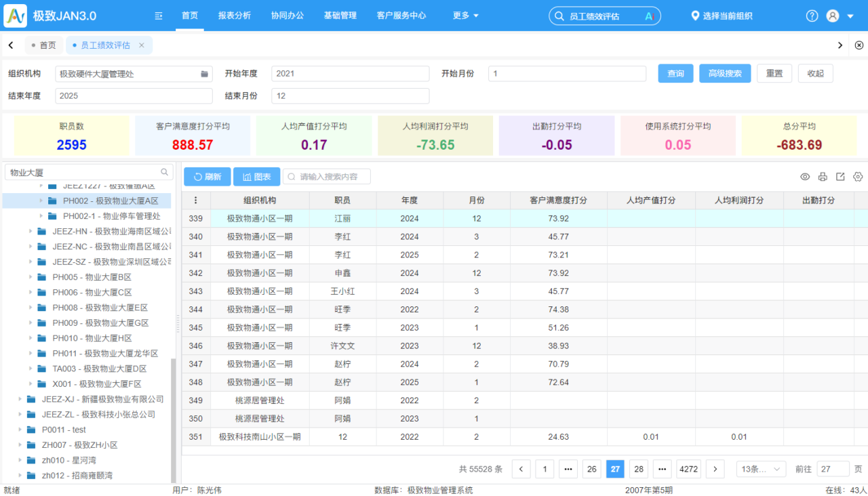The image size is (868, 496).
Task: Close the 员工绩效评估 tab
Action: click(x=141, y=45)
